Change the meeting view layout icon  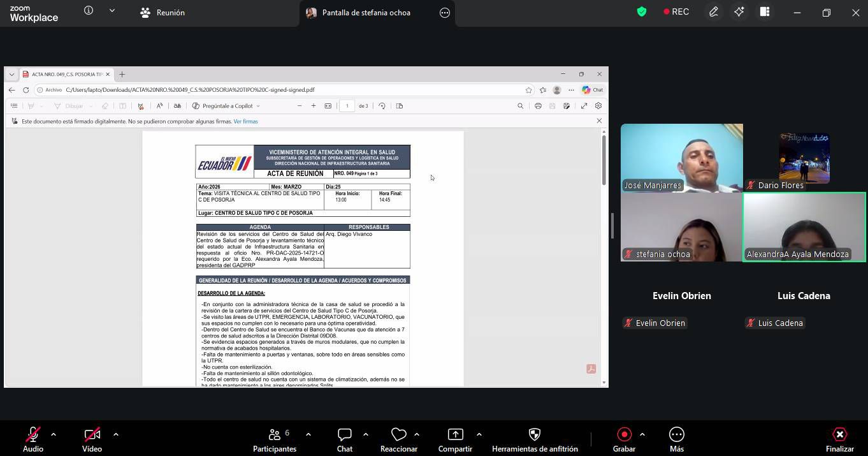click(x=765, y=12)
